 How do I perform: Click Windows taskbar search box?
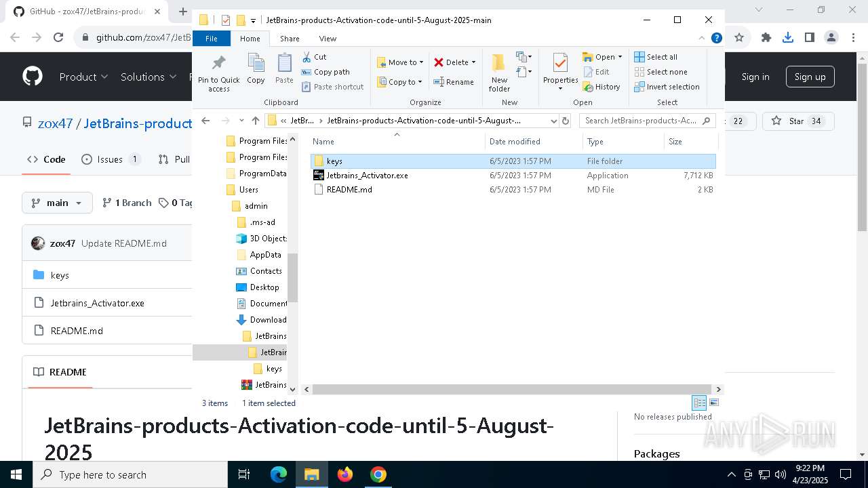(x=130, y=474)
